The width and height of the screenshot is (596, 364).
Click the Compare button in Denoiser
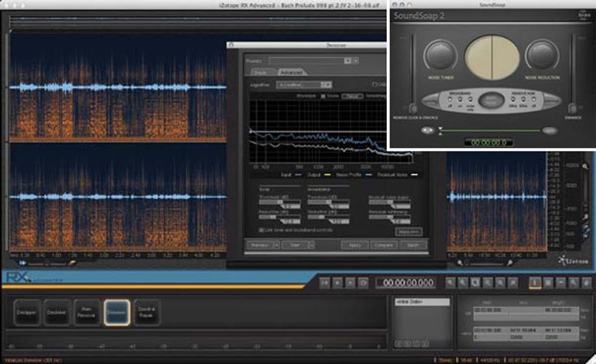coord(384,246)
